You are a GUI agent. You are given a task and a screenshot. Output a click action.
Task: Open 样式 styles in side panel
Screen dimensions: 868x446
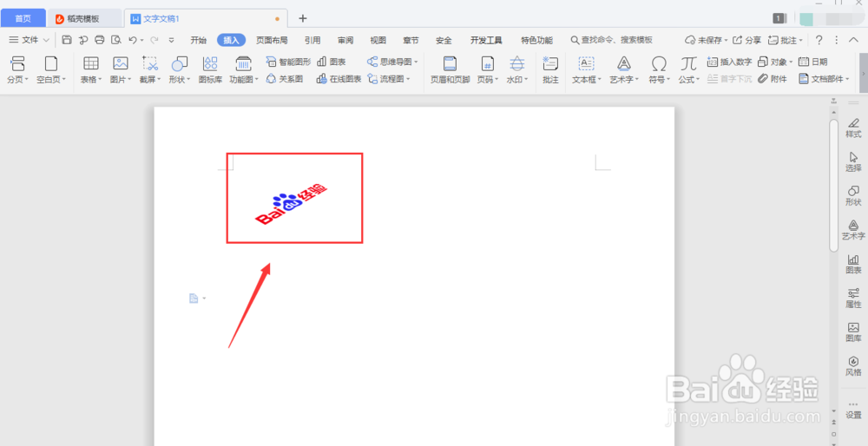click(x=853, y=128)
